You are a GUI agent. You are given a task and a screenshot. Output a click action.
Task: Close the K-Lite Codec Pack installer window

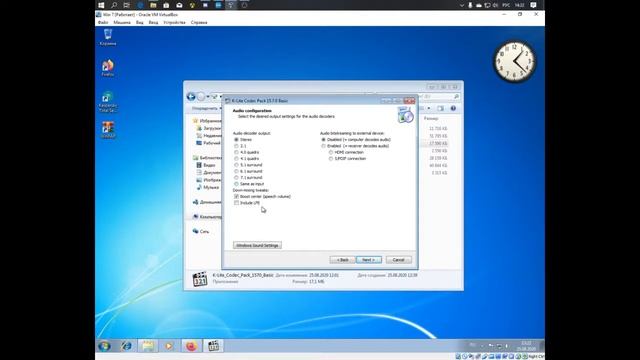(409, 100)
